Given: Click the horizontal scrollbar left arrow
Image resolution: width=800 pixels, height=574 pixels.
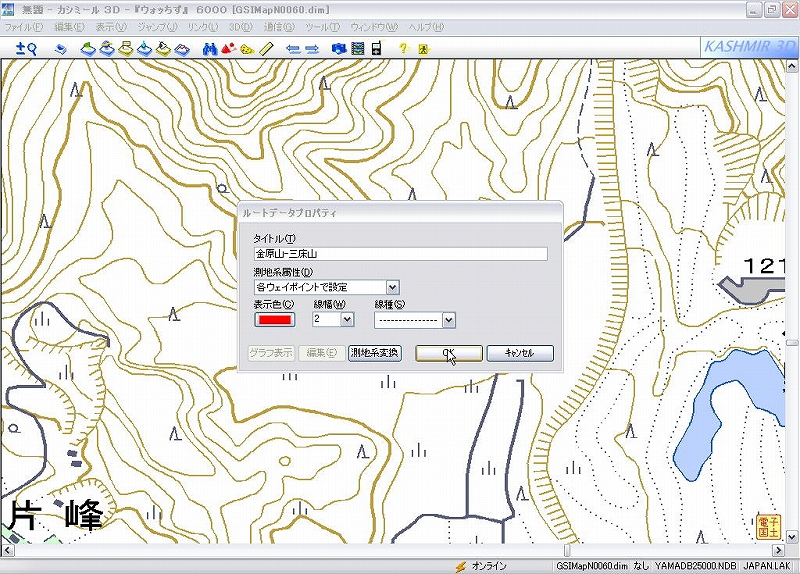Looking at the screenshot, I should click(x=8, y=550).
